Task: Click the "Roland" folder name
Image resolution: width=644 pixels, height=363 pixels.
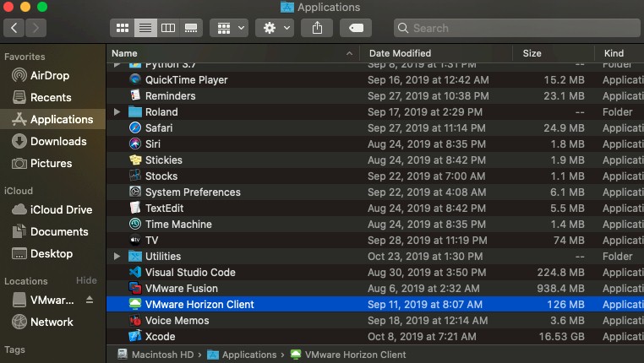Action: (x=161, y=112)
